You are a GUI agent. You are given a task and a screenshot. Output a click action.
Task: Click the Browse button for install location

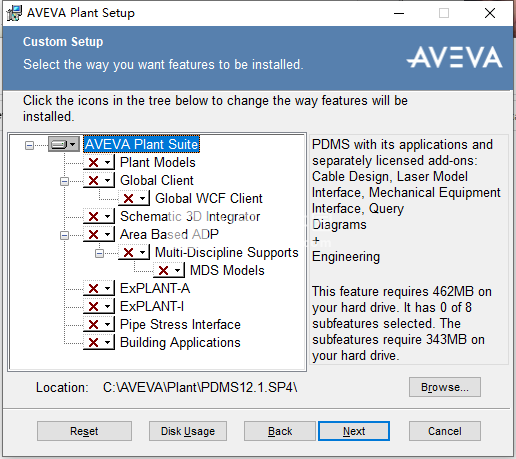tap(445, 387)
